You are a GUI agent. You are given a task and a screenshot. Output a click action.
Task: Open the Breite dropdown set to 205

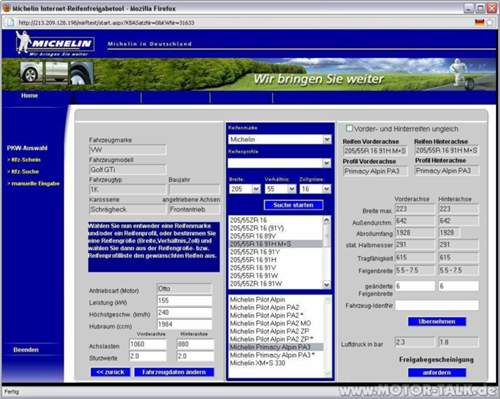pyautogui.click(x=245, y=189)
